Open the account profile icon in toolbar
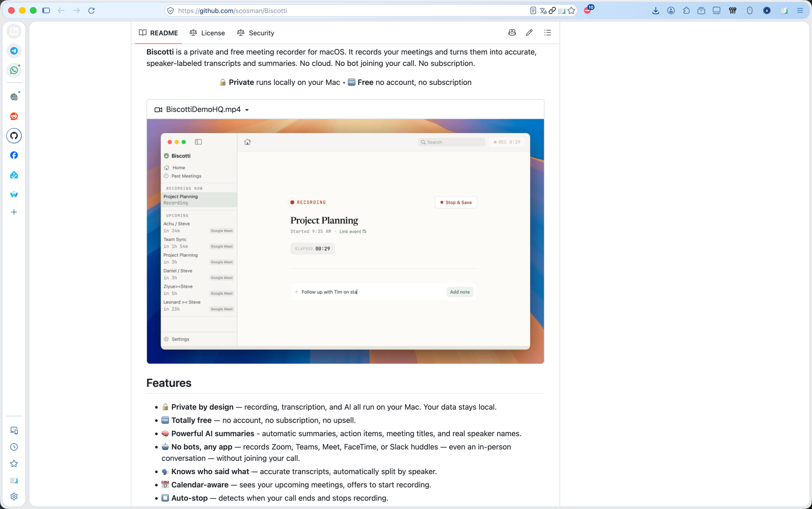 671,10
